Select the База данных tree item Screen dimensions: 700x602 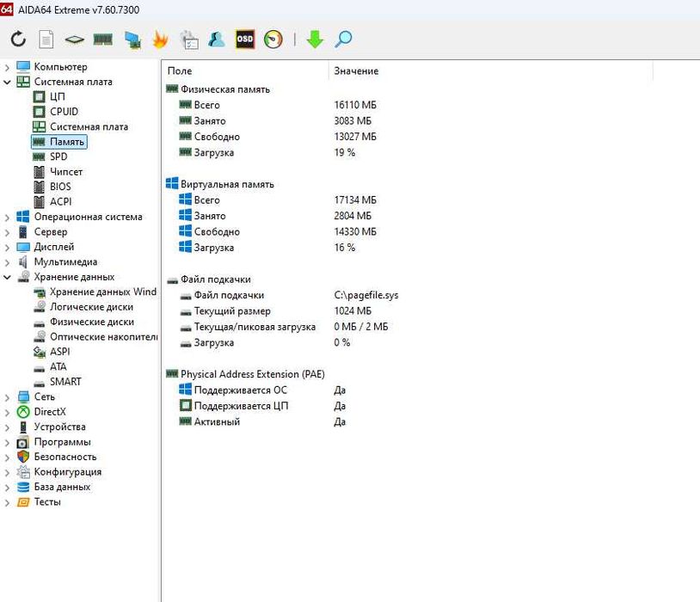62,487
